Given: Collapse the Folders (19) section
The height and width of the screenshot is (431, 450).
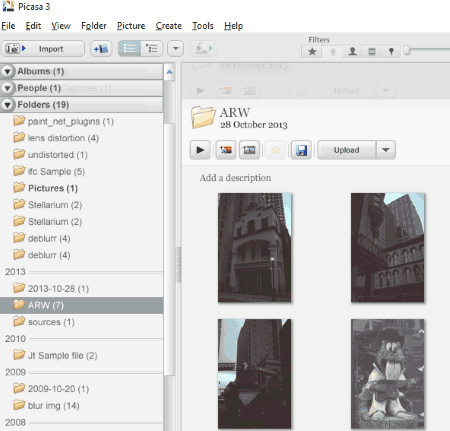Looking at the screenshot, I should tap(7, 105).
